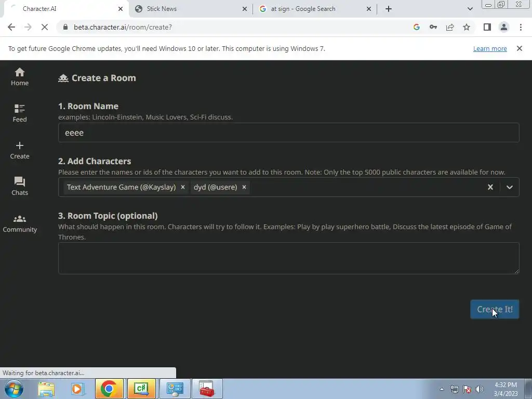The height and width of the screenshot is (399, 532).
Task: Open the Feed sidebar item
Action: pyautogui.click(x=20, y=113)
